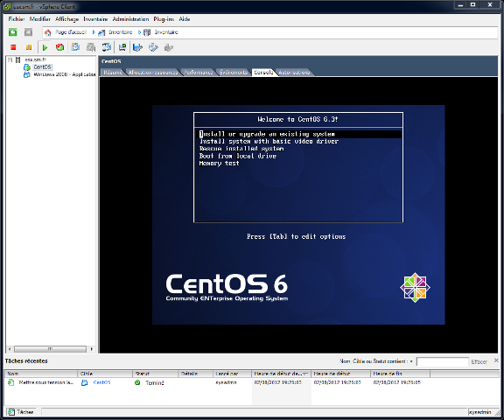Click the green back navigation arrow

point(13,32)
